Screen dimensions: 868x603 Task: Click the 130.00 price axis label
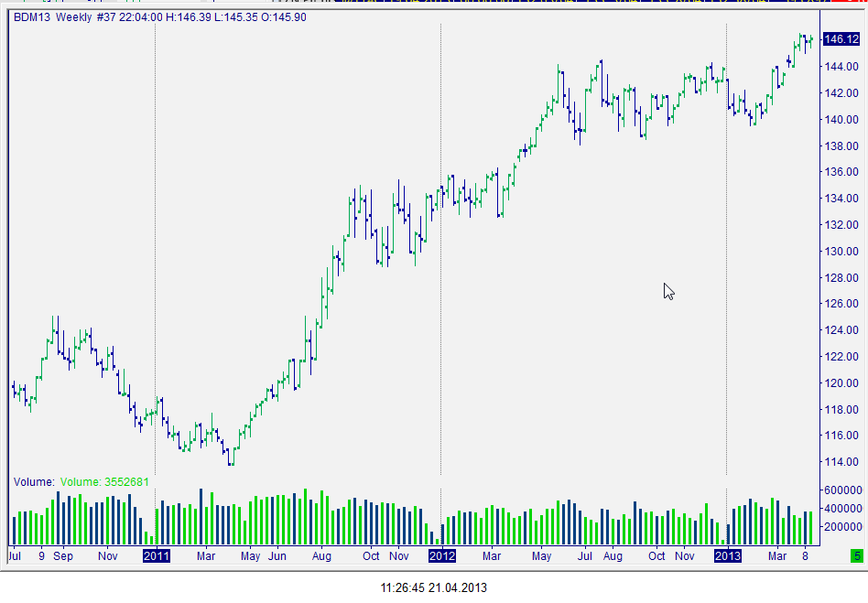pos(841,251)
